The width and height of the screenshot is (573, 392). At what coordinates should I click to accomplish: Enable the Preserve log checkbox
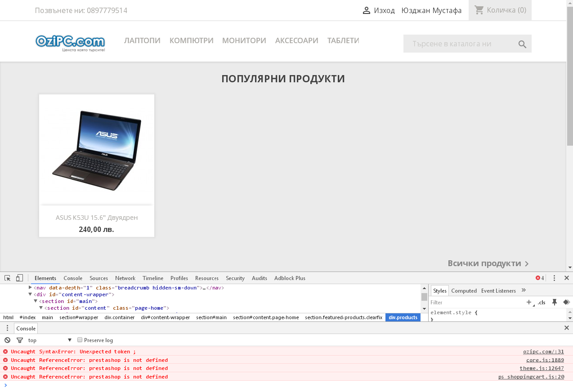point(80,340)
